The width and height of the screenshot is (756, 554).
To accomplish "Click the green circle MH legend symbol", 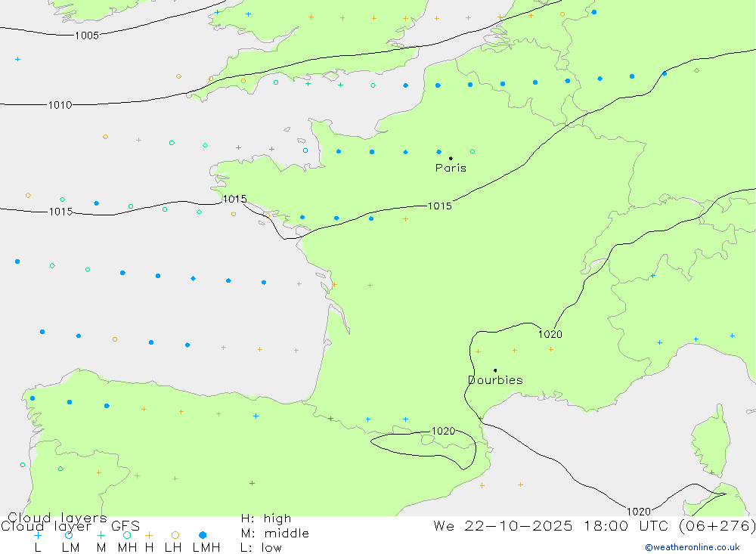I will click(x=127, y=535).
